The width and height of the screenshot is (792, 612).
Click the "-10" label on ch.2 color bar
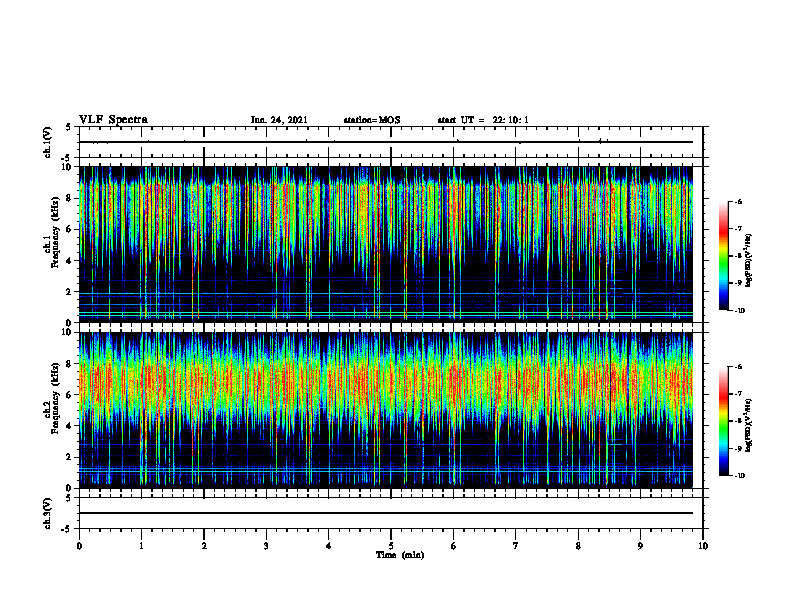coord(739,475)
